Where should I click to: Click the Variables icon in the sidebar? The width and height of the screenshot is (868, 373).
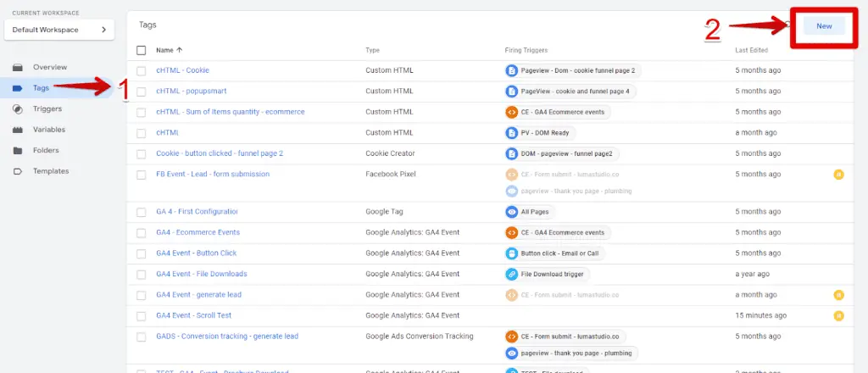pyautogui.click(x=17, y=130)
